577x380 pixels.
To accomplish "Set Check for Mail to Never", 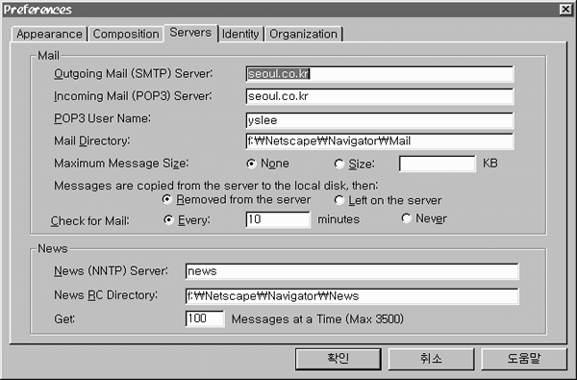I will coord(406,219).
